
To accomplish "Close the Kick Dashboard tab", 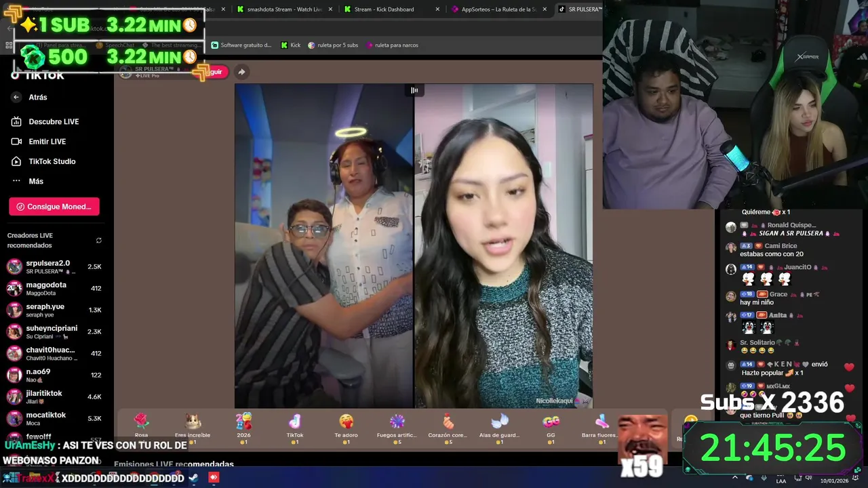I will point(437,9).
